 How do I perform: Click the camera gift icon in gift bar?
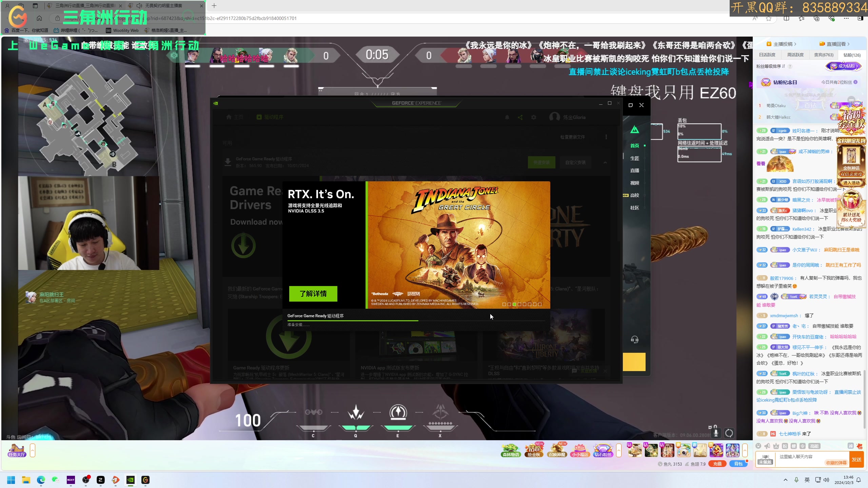click(x=684, y=450)
